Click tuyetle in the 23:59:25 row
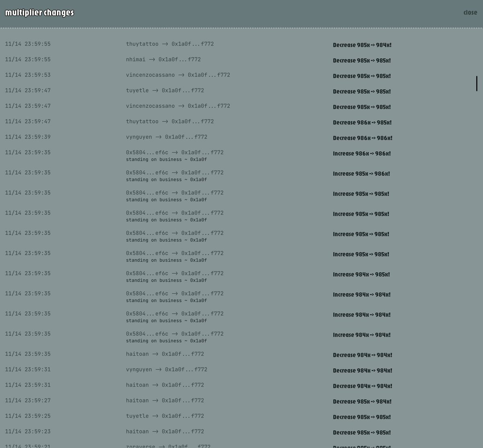The image size is (483, 448). pyautogui.click(x=137, y=416)
